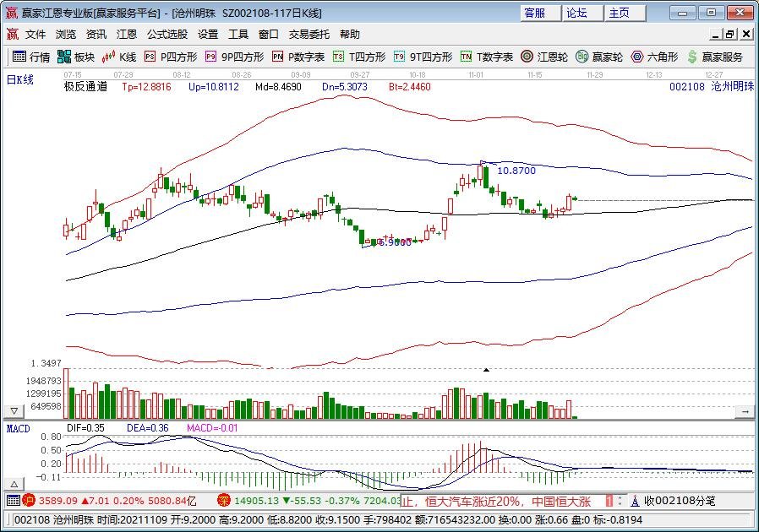Open the 浏览 menu

click(x=66, y=35)
